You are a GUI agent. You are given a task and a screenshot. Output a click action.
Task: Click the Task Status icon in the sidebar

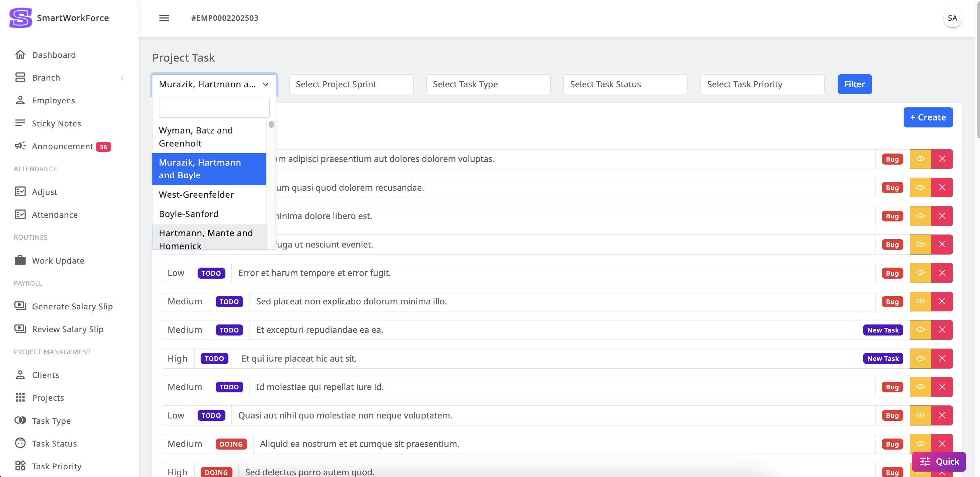click(20, 443)
